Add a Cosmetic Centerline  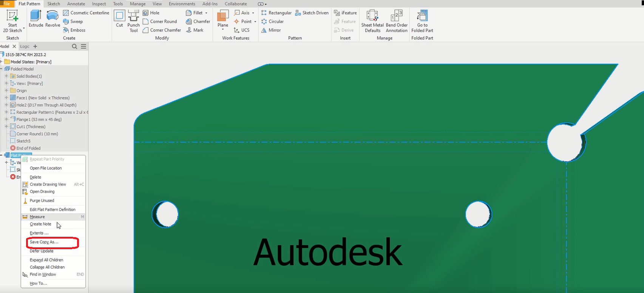point(86,13)
